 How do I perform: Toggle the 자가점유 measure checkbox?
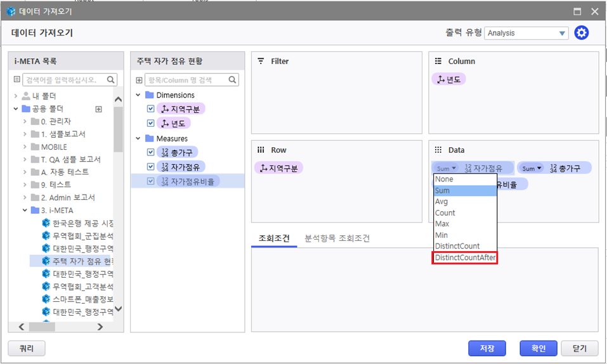(x=150, y=167)
